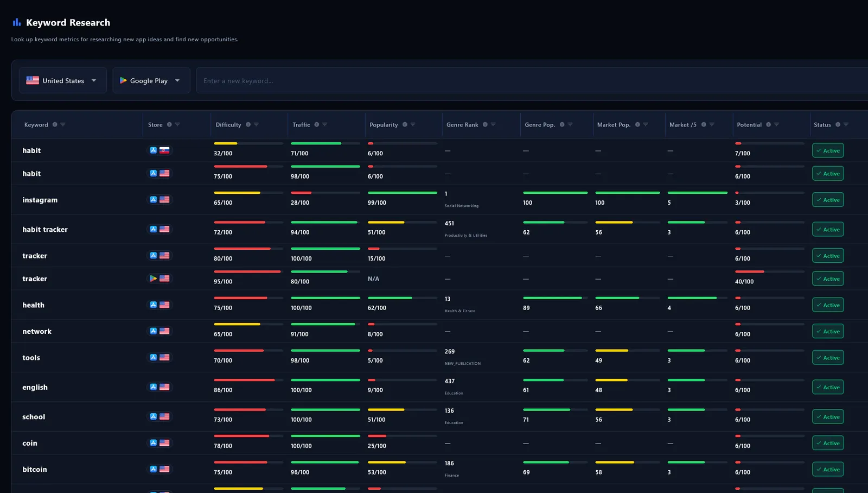868x493 pixels.
Task: Sort by the Potential column header
Action: 749,125
